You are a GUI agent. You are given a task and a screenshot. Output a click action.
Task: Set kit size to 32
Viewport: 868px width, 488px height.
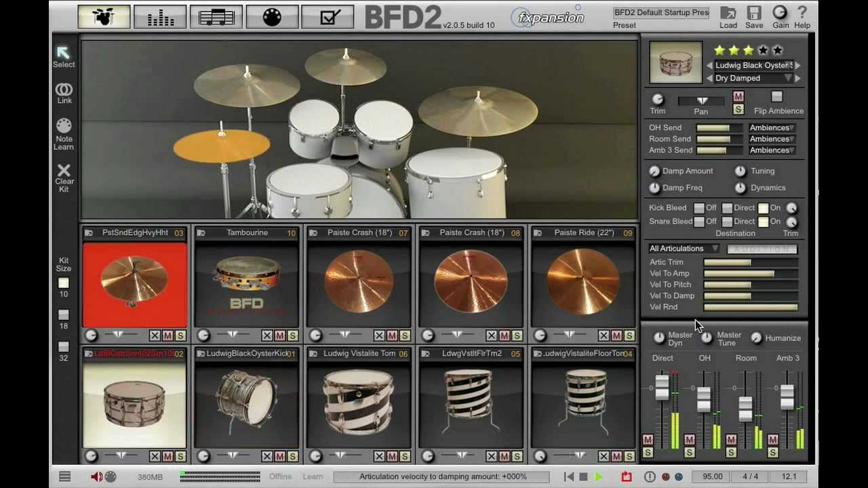coord(64,347)
